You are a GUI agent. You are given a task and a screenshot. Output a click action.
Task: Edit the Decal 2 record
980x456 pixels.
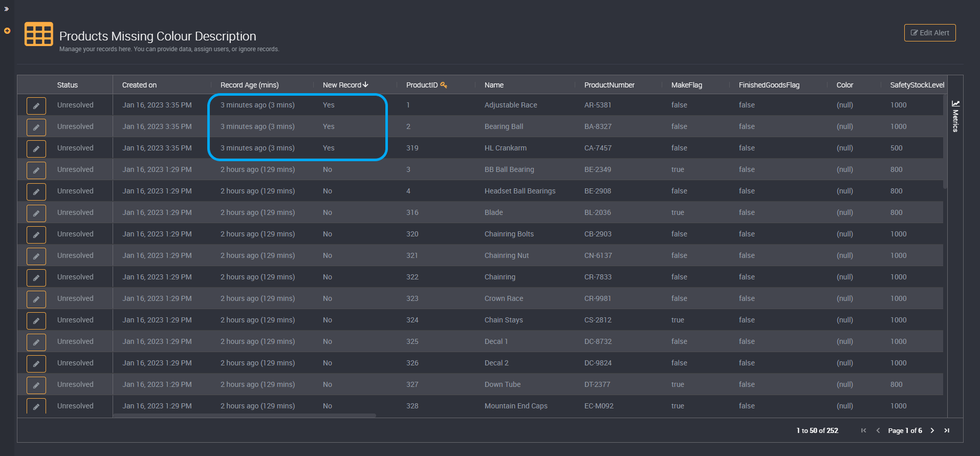[x=36, y=363]
